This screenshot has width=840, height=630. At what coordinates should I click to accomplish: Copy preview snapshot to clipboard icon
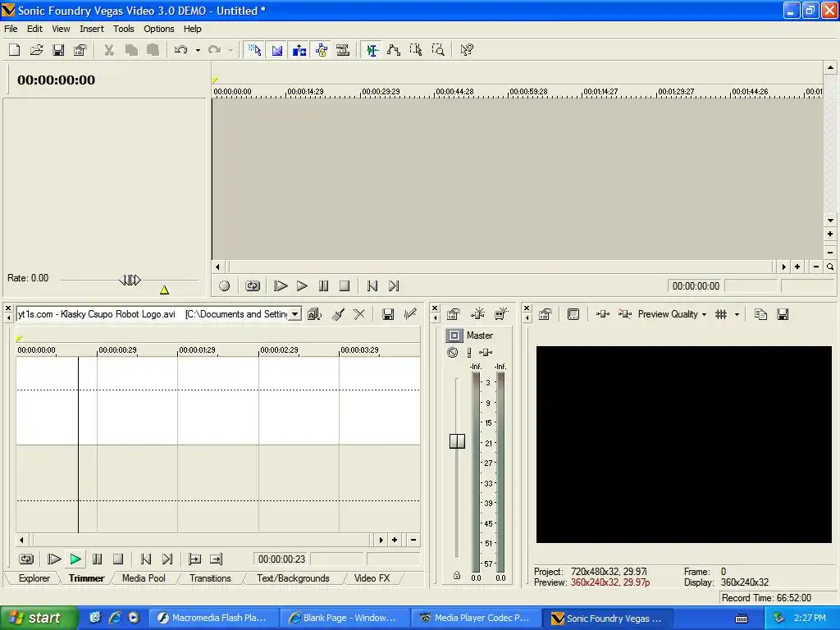(x=760, y=314)
